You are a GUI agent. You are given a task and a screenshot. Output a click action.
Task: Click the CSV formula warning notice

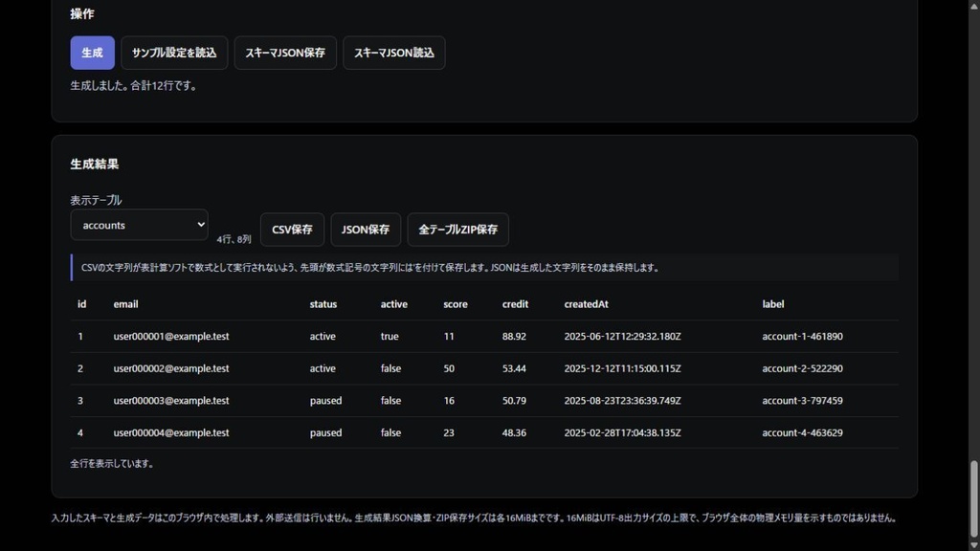pos(484,268)
